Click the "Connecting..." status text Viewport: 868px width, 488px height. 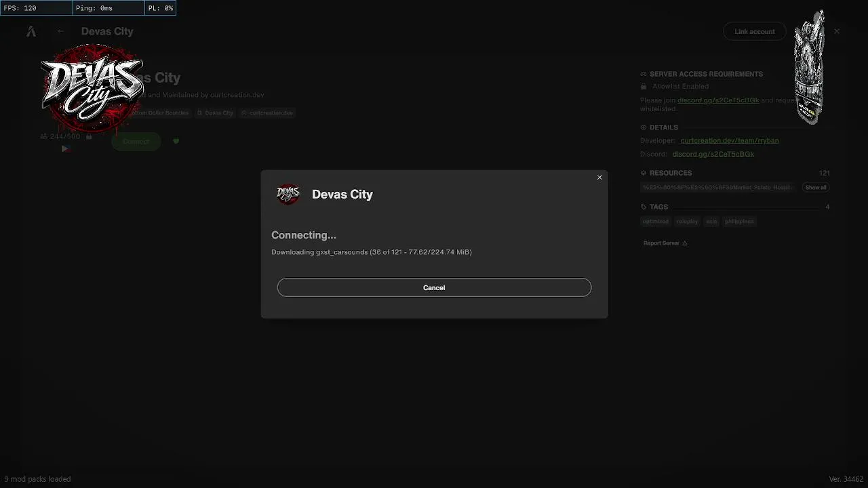pos(304,235)
